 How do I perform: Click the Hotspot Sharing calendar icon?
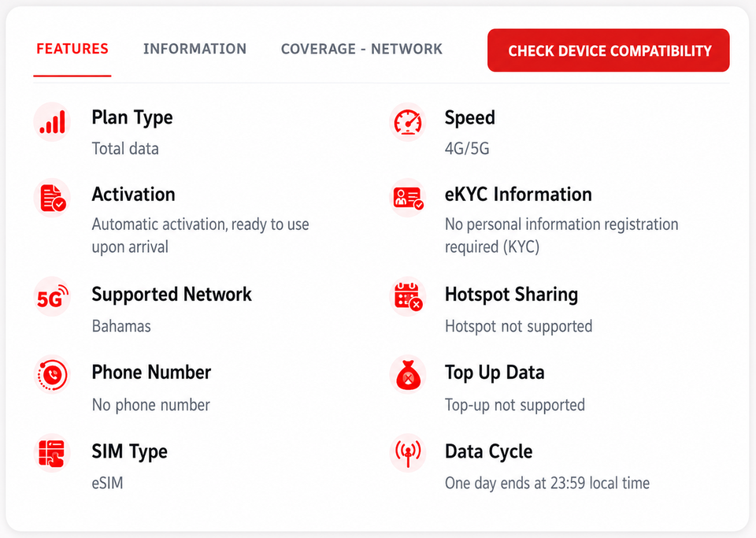(408, 297)
